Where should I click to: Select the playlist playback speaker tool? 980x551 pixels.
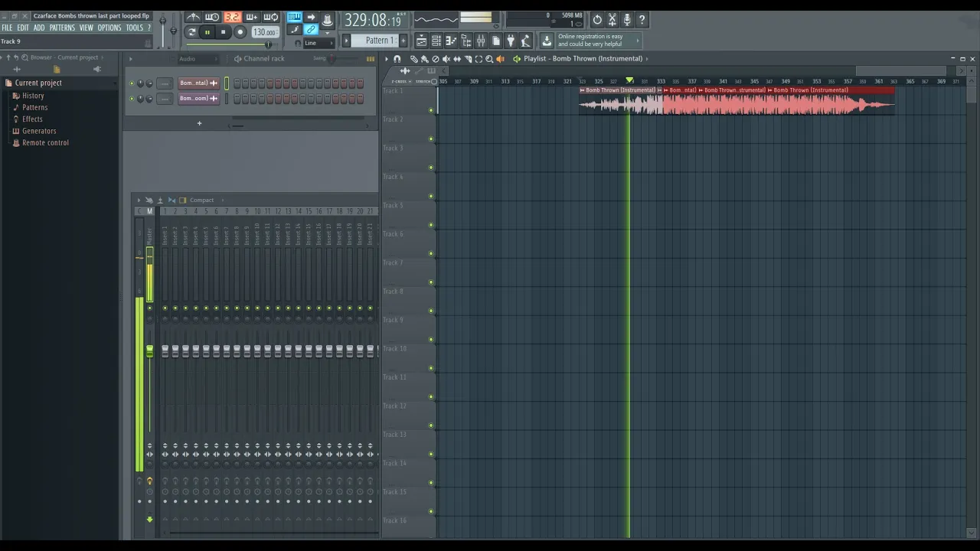point(500,59)
